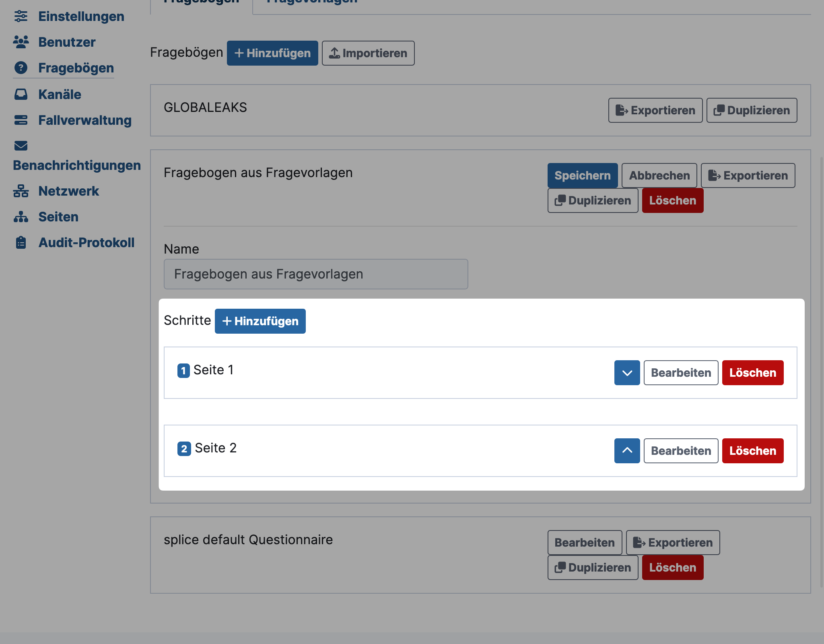Duplicate the GLOBALEAKS questionnaire
The width and height of the screenshot is (824, 644).
(x=752, y=110)
